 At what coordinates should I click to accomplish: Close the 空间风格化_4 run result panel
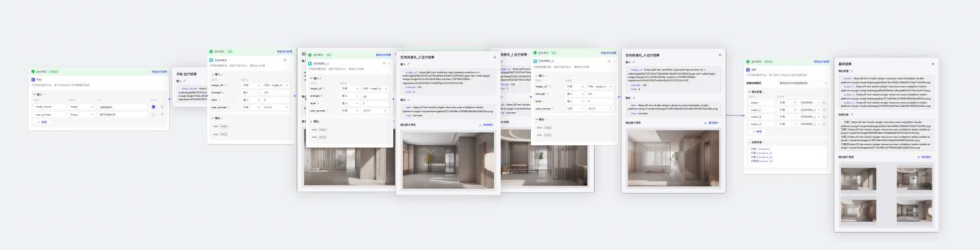click(x=720, y=55)
